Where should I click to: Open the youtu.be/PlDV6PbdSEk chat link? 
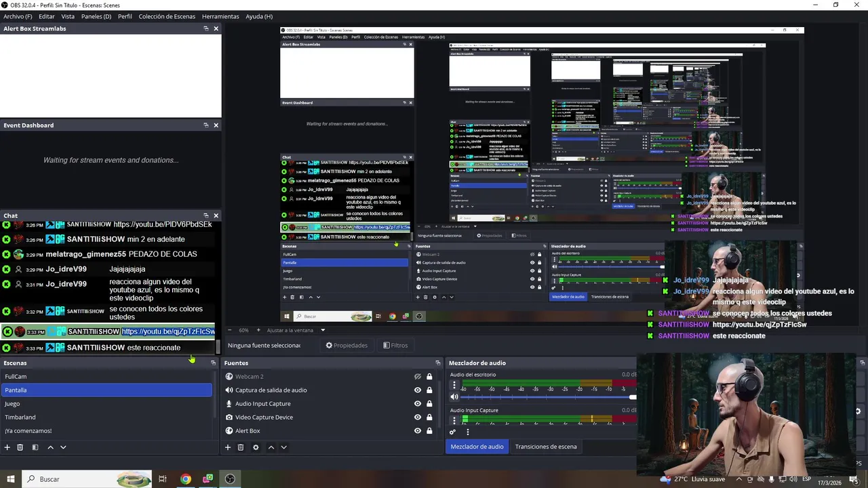[163, 224]
